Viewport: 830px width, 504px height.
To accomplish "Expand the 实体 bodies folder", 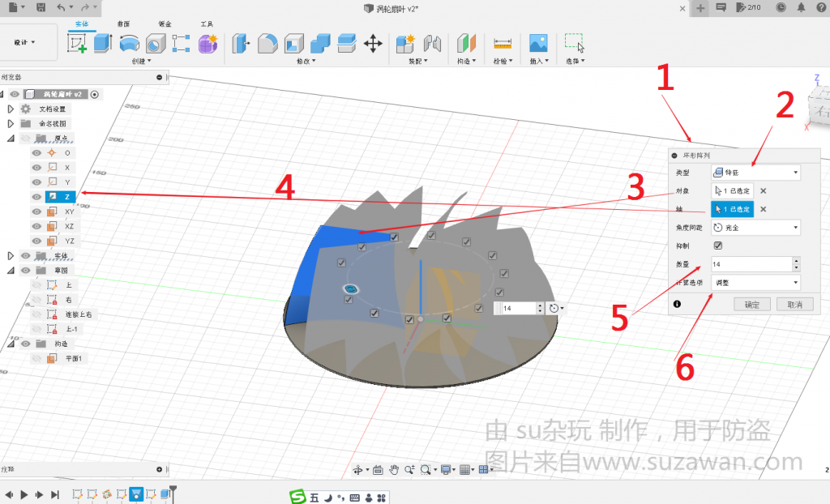I will click(x=10, y=256).
